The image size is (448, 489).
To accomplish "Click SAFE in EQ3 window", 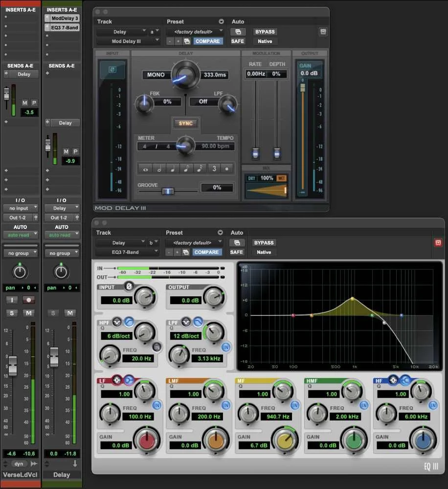I will 237,252.
